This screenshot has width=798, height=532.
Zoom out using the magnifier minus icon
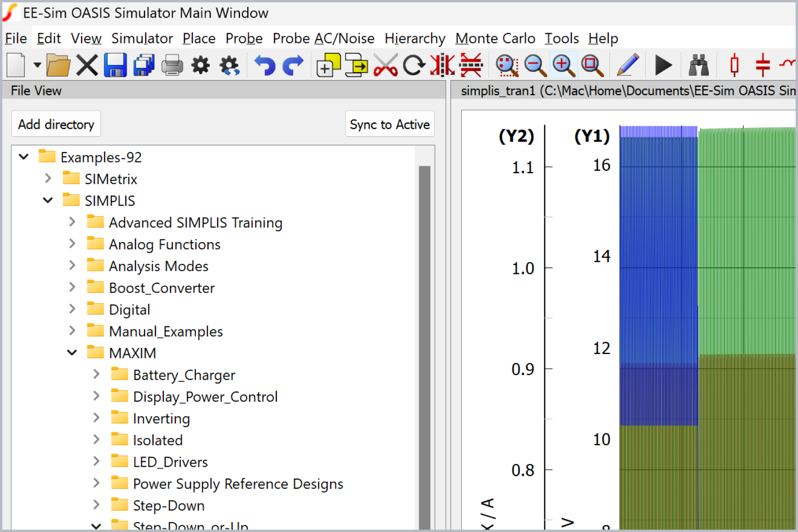[535, 65]
